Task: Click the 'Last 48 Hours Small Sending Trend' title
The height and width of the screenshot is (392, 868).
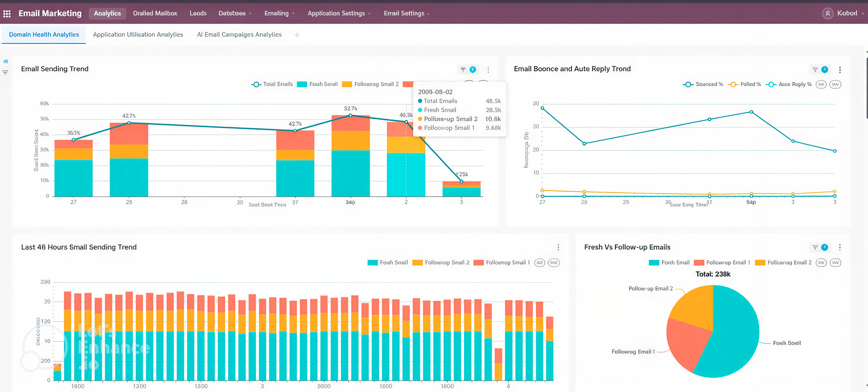Action: [x=79, y=247]
